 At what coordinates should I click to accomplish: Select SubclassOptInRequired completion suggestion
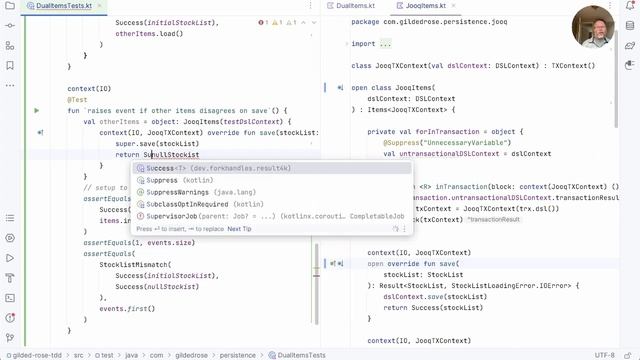(271, 204)
